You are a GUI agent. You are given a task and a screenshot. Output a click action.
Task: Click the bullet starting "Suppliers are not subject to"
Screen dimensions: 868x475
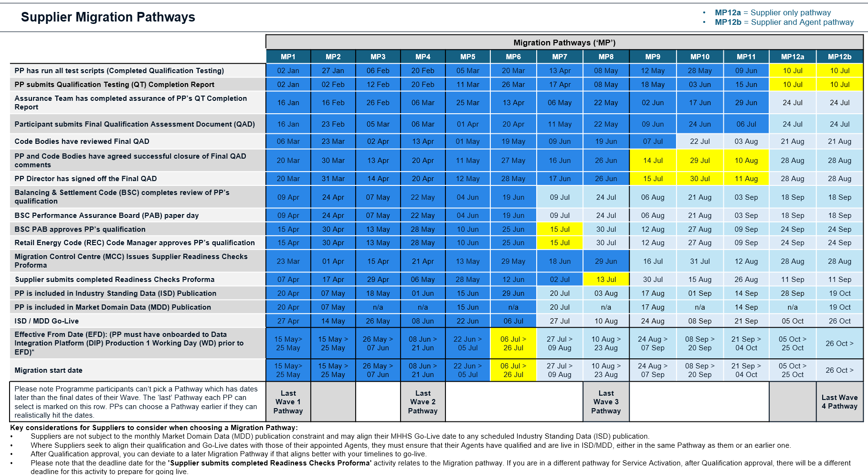pyautogui.click(x=340, y=436)
